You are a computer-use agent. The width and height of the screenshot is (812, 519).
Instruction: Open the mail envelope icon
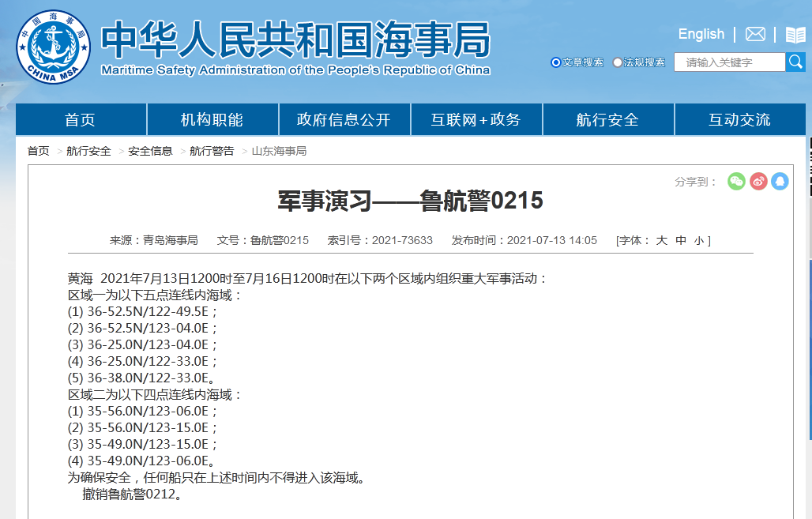click(755, 34)
